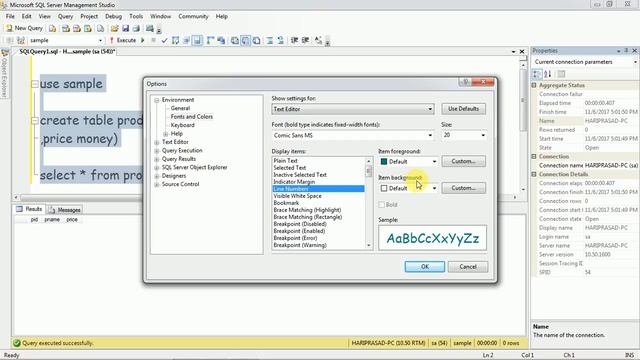
Task: Expand the Text Editor tree node
Action: click(x=157, y=142)
